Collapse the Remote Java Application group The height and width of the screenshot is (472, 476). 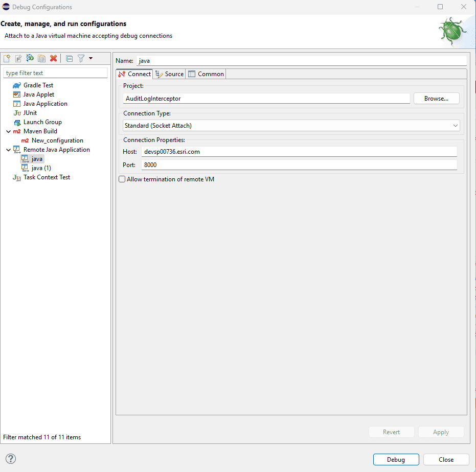(8, 149)
